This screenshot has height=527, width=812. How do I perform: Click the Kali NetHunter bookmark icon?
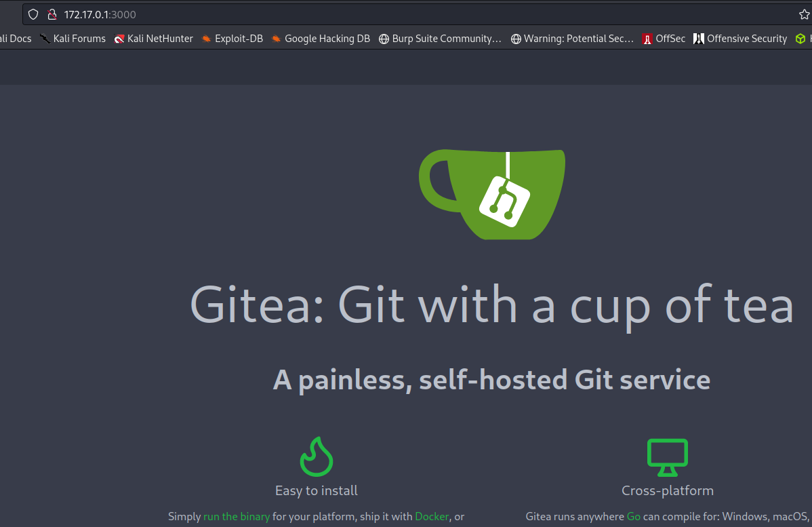tap(119, 39)
